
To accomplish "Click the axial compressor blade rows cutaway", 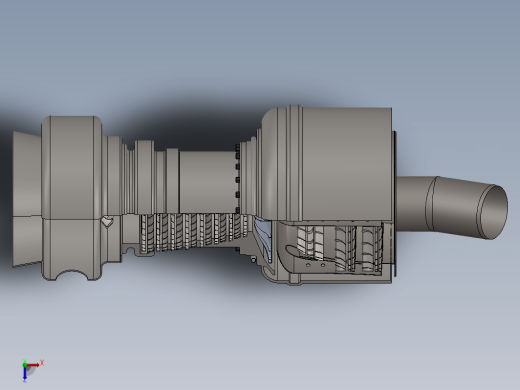I will point(193,232).
